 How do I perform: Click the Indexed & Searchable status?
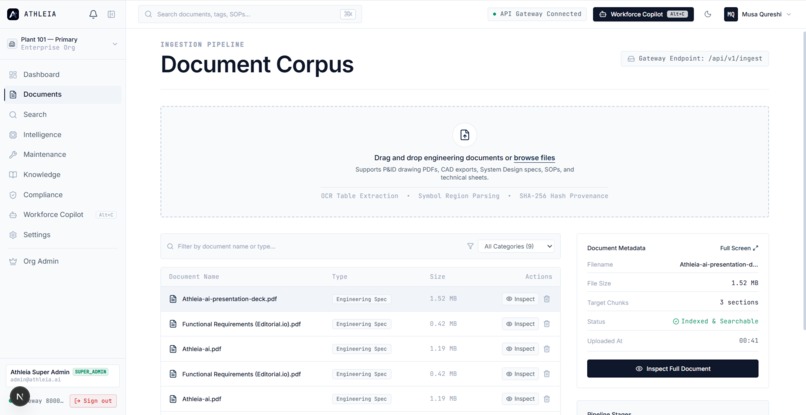pos(715,321)
